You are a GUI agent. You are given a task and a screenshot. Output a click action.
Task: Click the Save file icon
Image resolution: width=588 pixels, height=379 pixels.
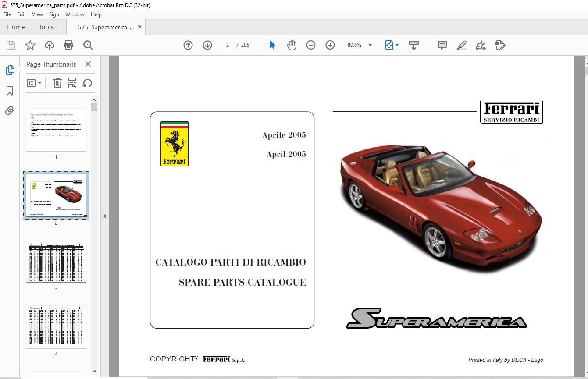(11, 45)
